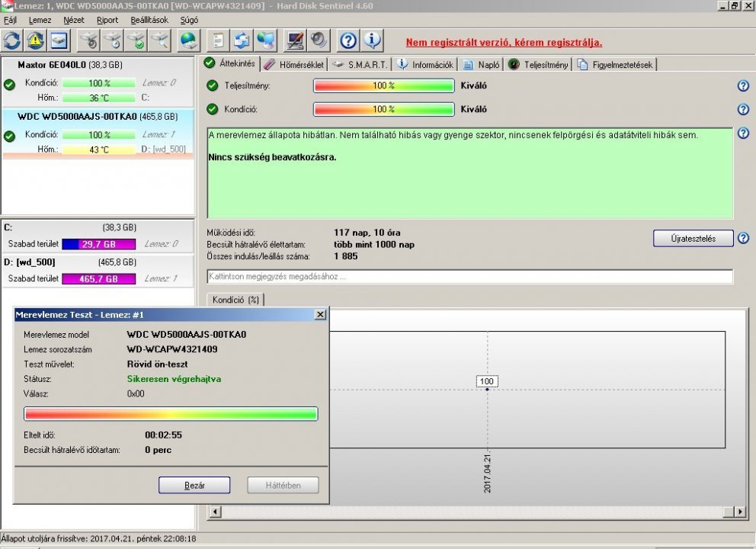756x549 pixels.
Task: Click the 'Kattintson megjegyzés megadásához' comment field
Action: pyautogui.click(x=470, y=277)
